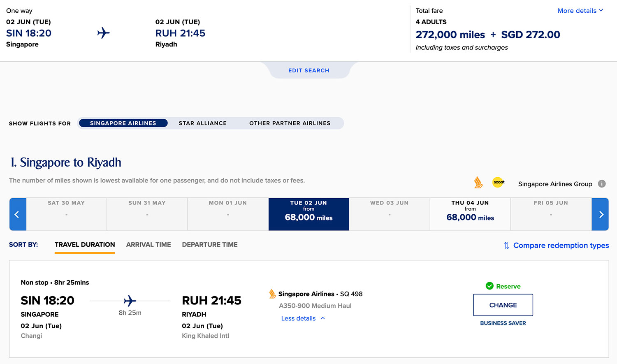Click the Singapore Airlines logo in legend
Viewport: 617px width, 364px height.
coord(478,182)
